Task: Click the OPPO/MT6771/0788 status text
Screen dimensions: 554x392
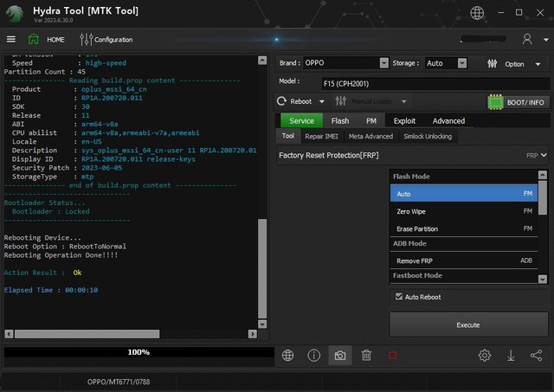Action: [x=119, y=382]
